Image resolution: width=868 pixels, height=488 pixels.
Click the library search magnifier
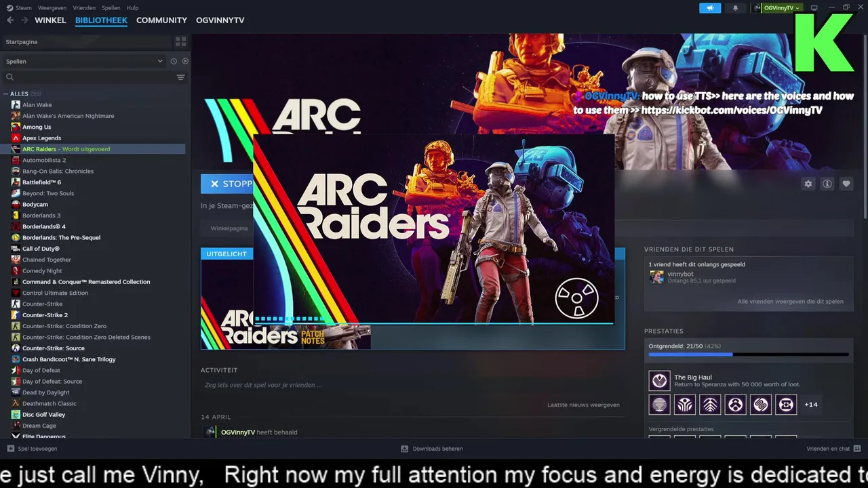tap(9, 77)
